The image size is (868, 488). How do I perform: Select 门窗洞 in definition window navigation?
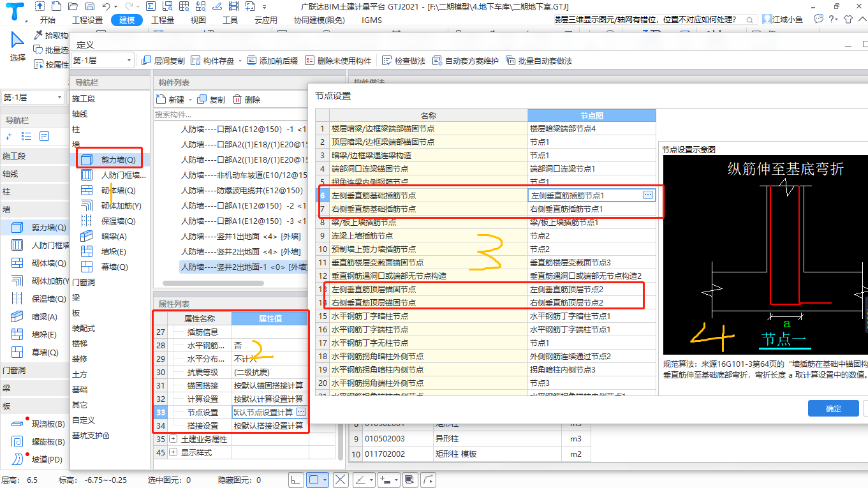(84, 282)
